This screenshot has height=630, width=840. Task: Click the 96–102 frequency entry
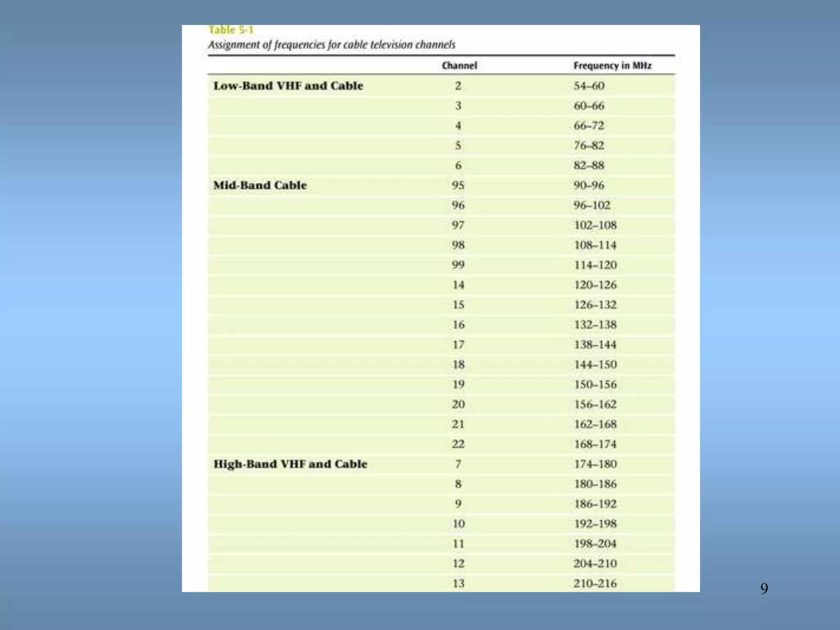click(x=592, y=205)
